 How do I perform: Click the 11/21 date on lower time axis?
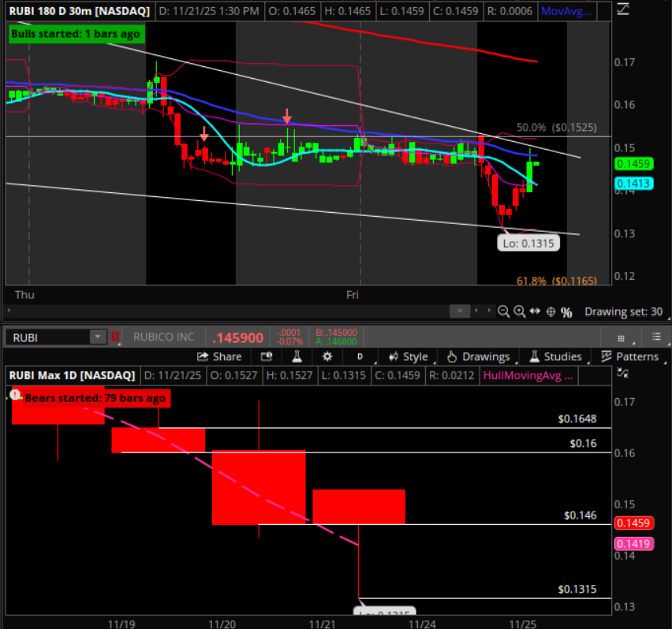(323, 623)
